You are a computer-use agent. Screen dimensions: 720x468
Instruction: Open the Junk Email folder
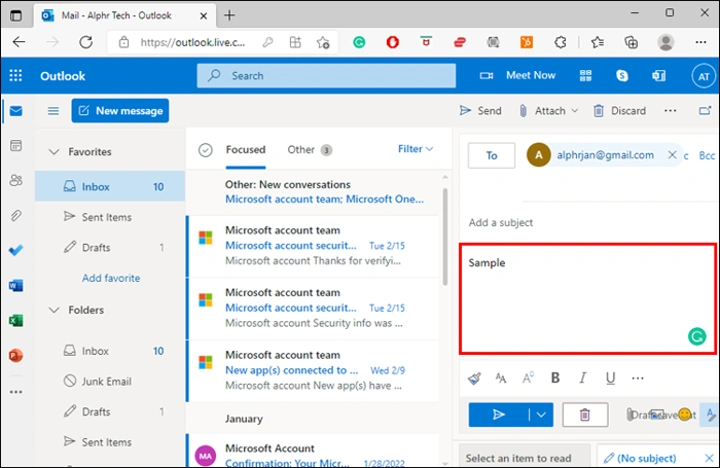pos(110,381)
